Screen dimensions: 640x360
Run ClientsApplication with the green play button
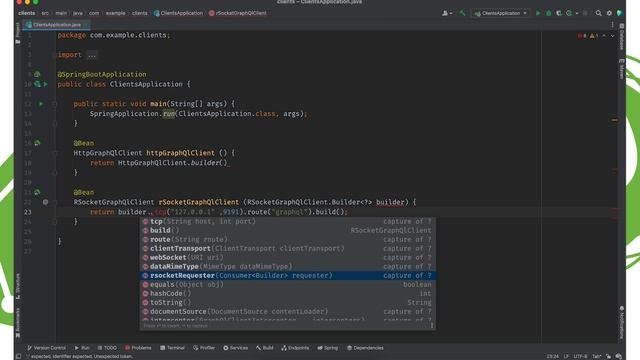coord(538,13)
